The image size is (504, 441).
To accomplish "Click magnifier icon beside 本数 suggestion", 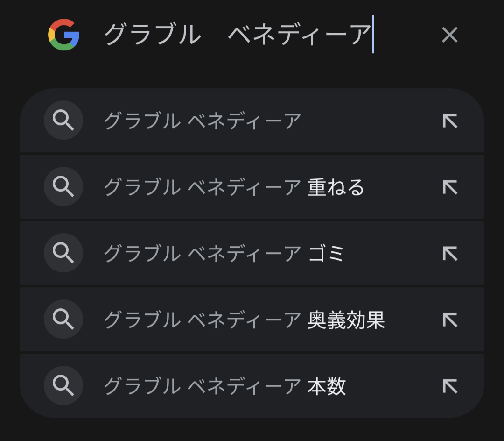I will pyautogui.click(x=63, y=386).
